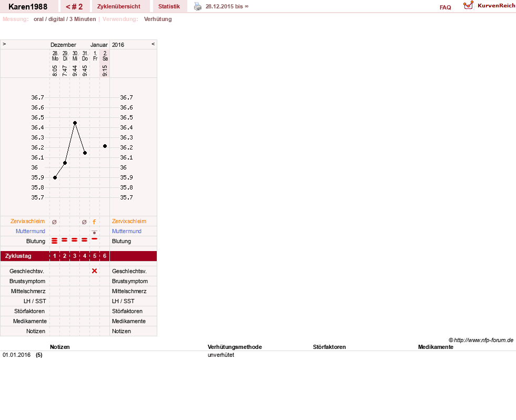Click date header '1. Fr'
516x420 pixels.
tap(95, 56)
